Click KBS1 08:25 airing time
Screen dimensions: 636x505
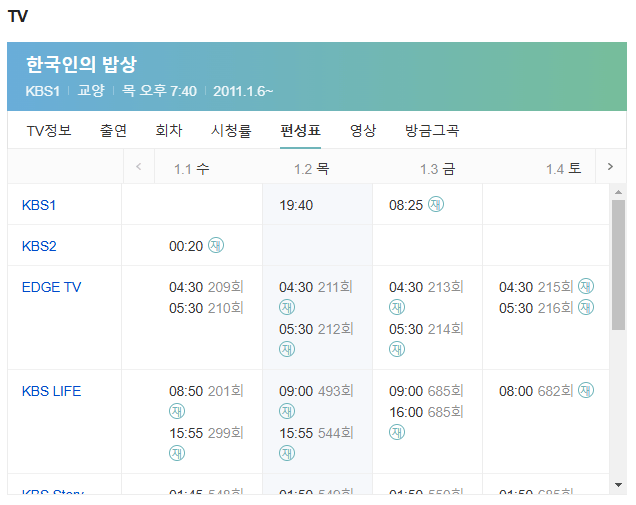point(406,205)
